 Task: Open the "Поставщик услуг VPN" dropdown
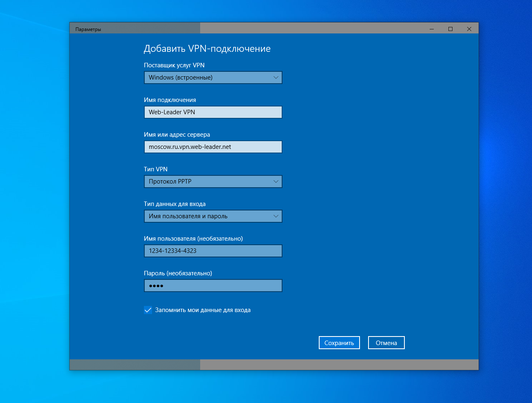[x=213, y=77]
